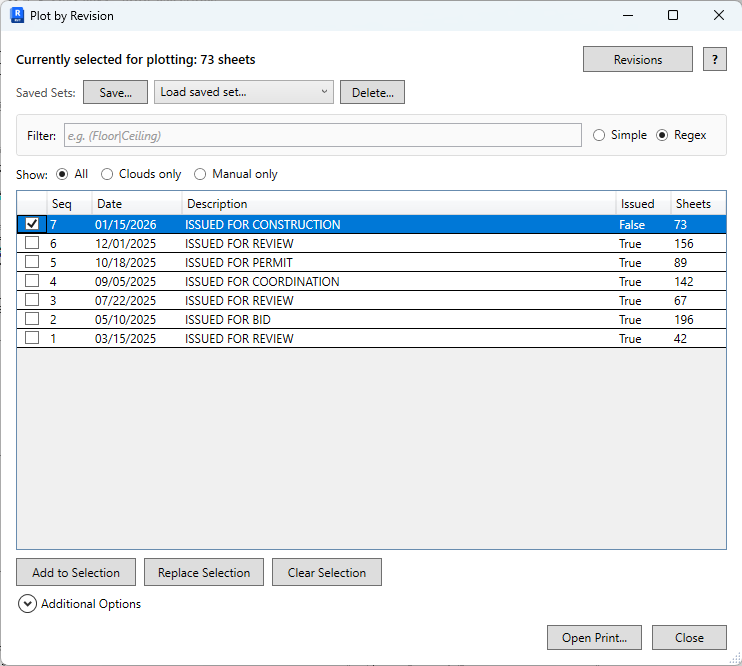Screen dimensions: 742x666
Task: Click the Open Print... button
Action: coord(594,638)
